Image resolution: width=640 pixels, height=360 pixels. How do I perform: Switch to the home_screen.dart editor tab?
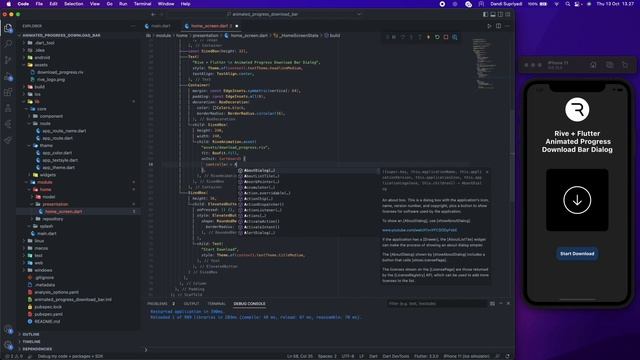coord(210,26)
